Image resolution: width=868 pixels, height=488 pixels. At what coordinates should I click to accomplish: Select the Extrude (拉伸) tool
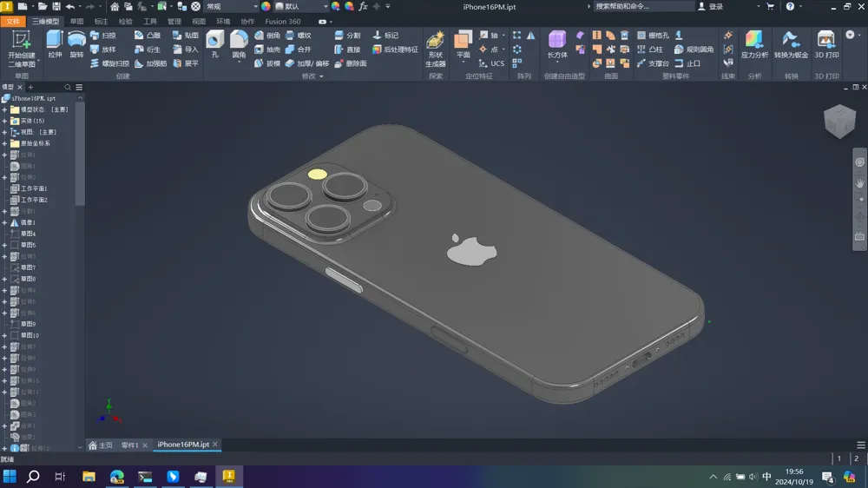pos(55,44)
